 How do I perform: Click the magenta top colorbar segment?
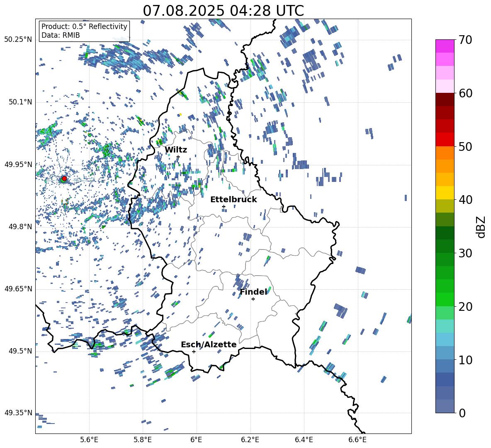[445, 46]
